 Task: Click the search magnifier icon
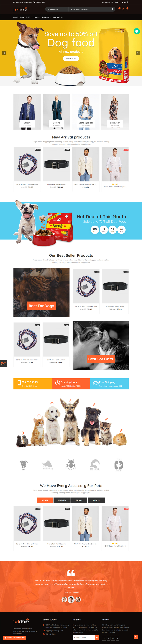(112, 9)
